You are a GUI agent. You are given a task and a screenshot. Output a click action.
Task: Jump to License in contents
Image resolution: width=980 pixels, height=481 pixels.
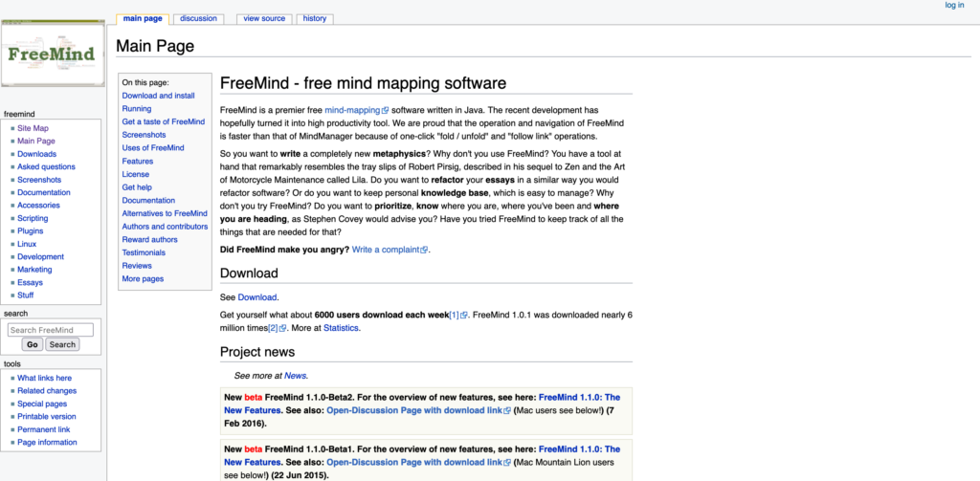tap(136, 174)
